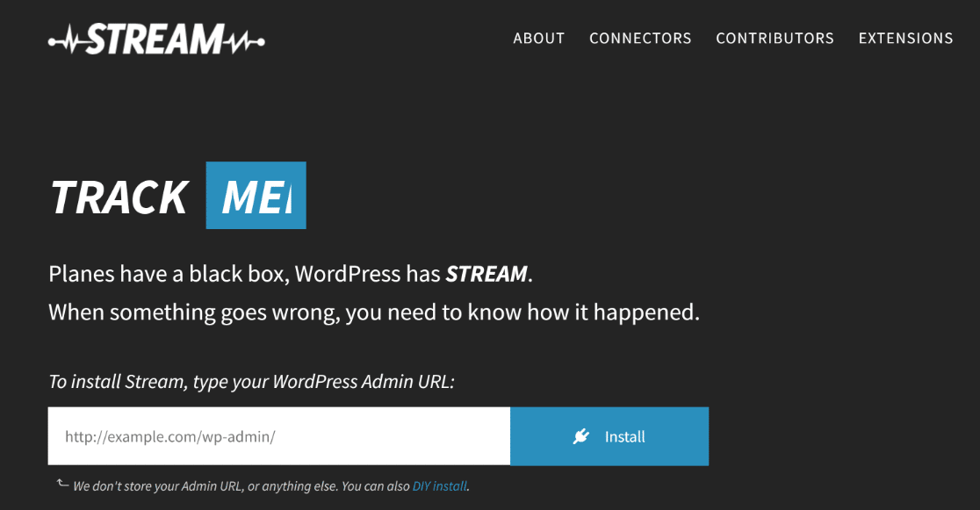Click the text 'Planes have a black box'
The width and height of the screenshot is (980, 510).
click(x=167, y=274)
